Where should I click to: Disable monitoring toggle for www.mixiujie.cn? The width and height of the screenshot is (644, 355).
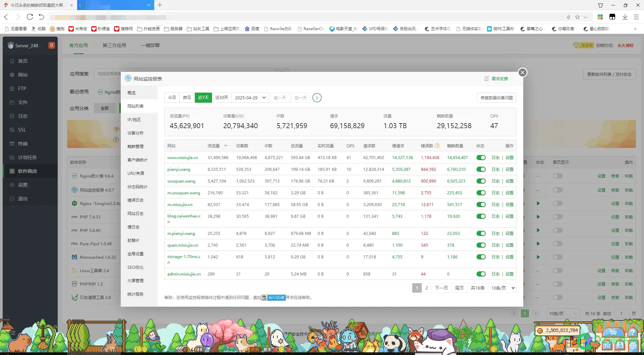(x=481, y=158)
